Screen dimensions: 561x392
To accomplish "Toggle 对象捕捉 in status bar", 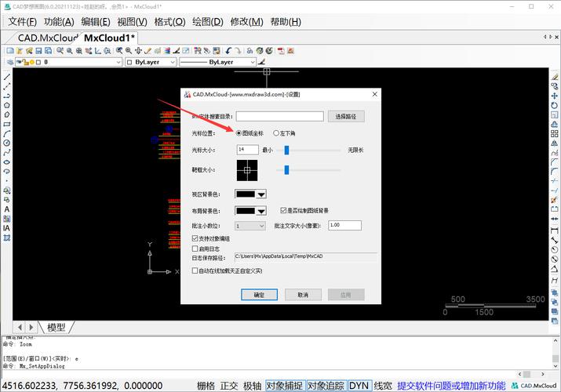I will click(284, 385).
